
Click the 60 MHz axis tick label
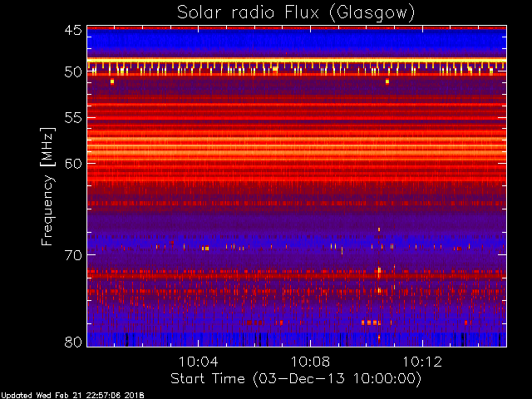tap(72, 164)
